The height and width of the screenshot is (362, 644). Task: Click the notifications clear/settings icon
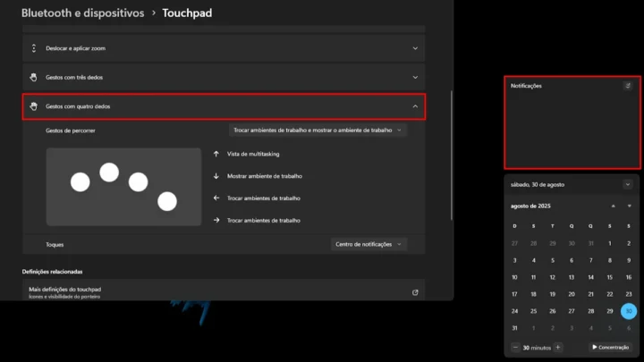628,86
